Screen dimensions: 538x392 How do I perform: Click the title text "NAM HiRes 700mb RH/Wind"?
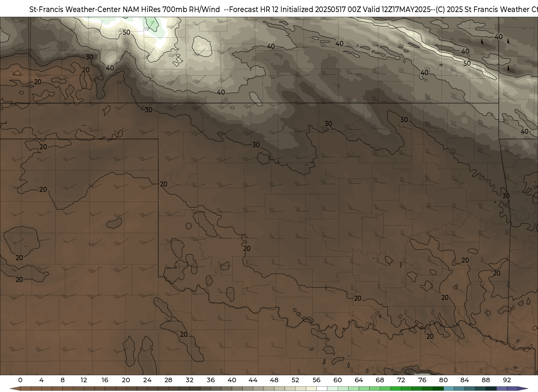pos(171,10)
